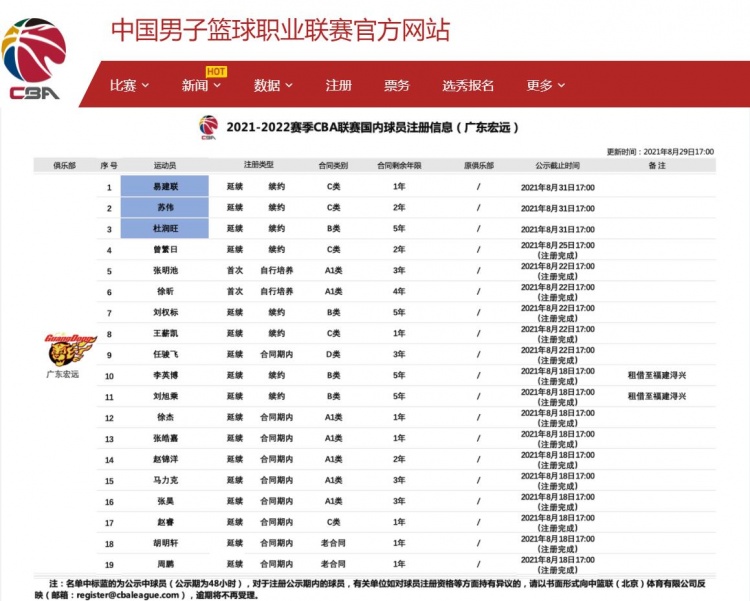The height and width of the screenshot is (601, 750).
Task: Click the 公示截止时间 column header
Action: pyautogui.click(x=557, y=166)
